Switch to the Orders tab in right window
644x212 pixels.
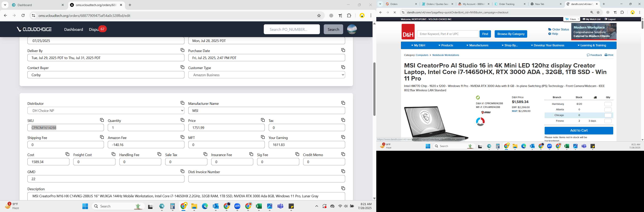pos(401,4)
